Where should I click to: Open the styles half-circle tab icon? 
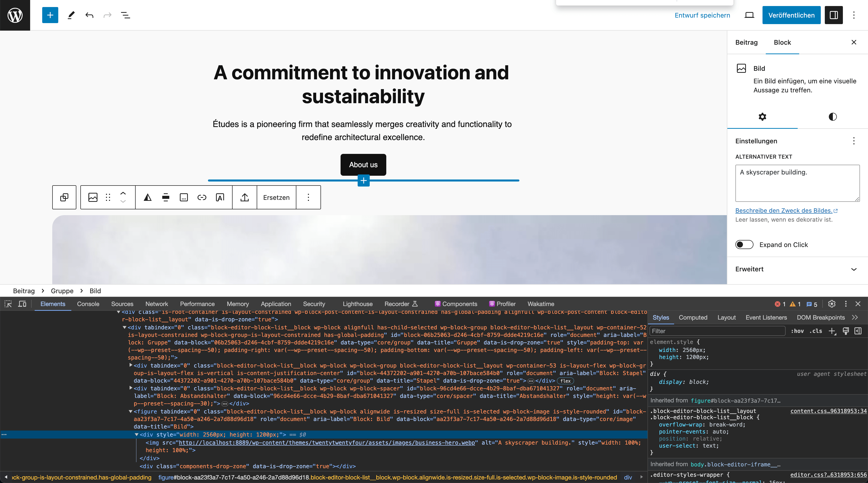[x=832, y=117]
